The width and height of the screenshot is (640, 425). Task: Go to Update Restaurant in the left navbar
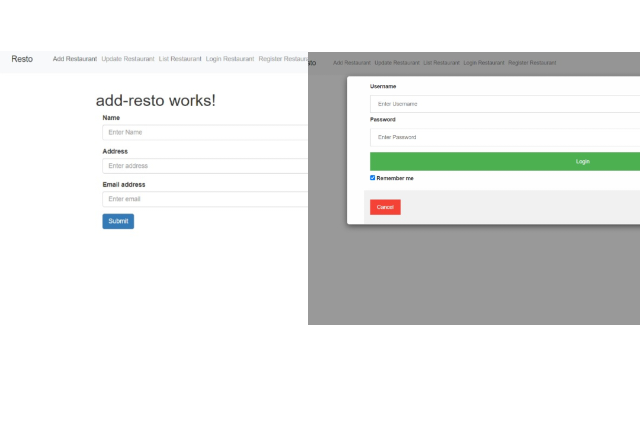pyautogui.click(x=128, y=59)
